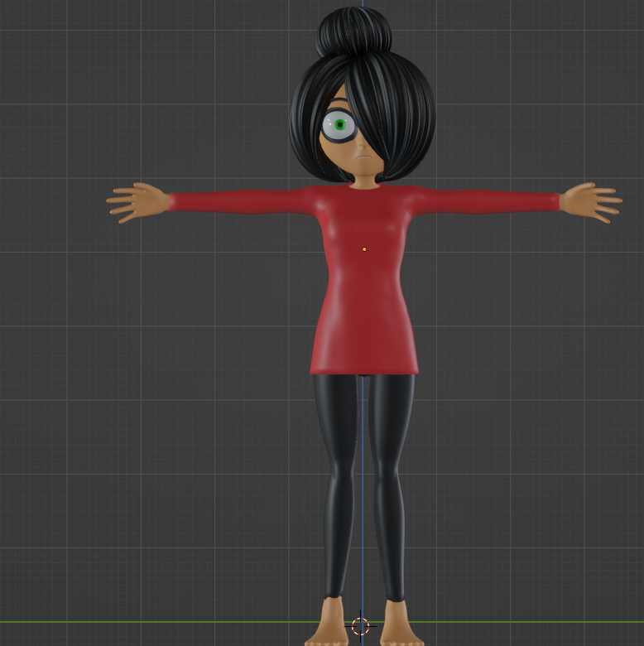Click the black legging on the right leg
The width and height of the screenshot is (644, 646).
coord(391,480)
